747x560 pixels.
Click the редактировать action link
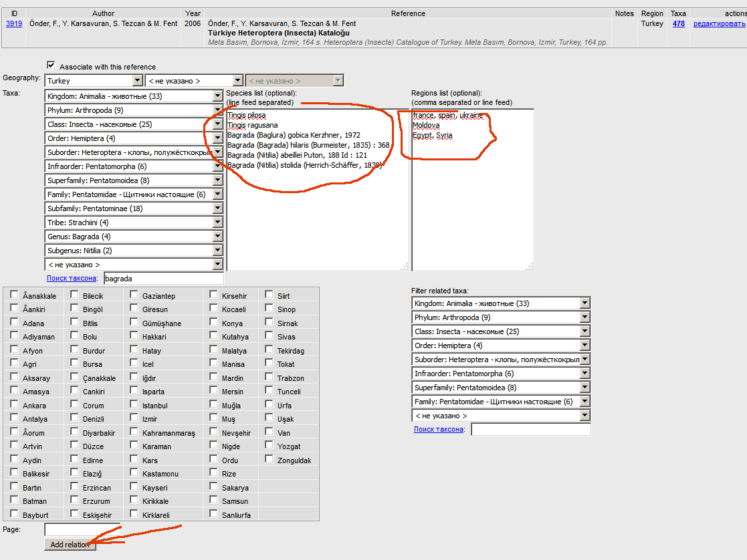pos(719,23)
